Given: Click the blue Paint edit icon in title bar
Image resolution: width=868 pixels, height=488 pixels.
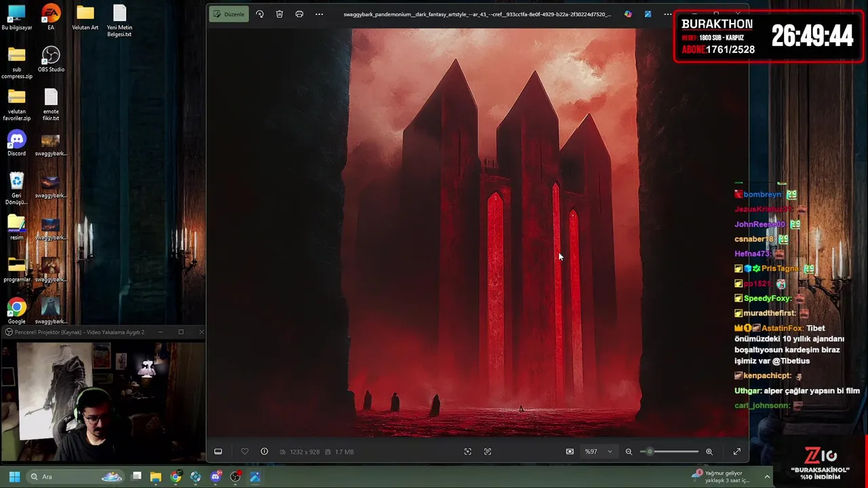Looking at the screenshot, I should [648, 14].
